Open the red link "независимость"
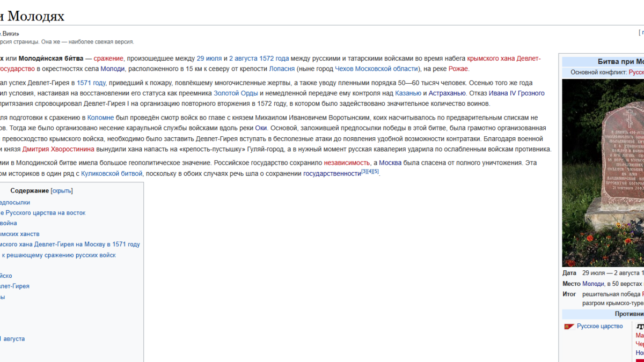The height and width of the screenshot is (362, 644). [347, 162]
